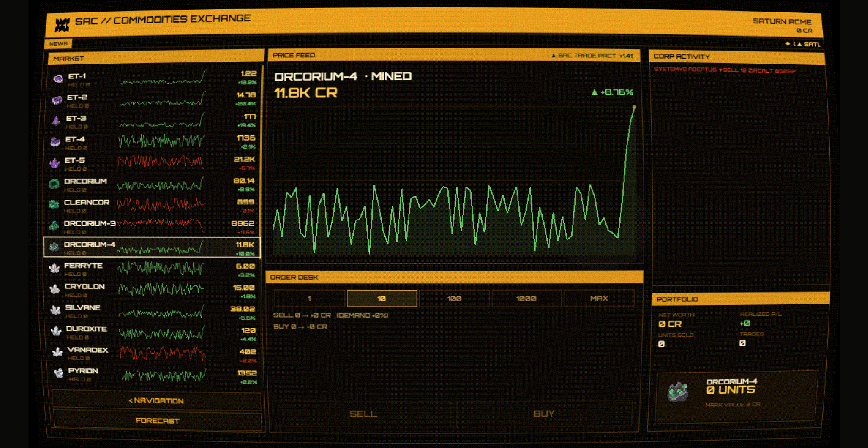Click the Systemys Adeptus sell activity entry
Viewport: 868px width, 448px height.
(725, 70)
